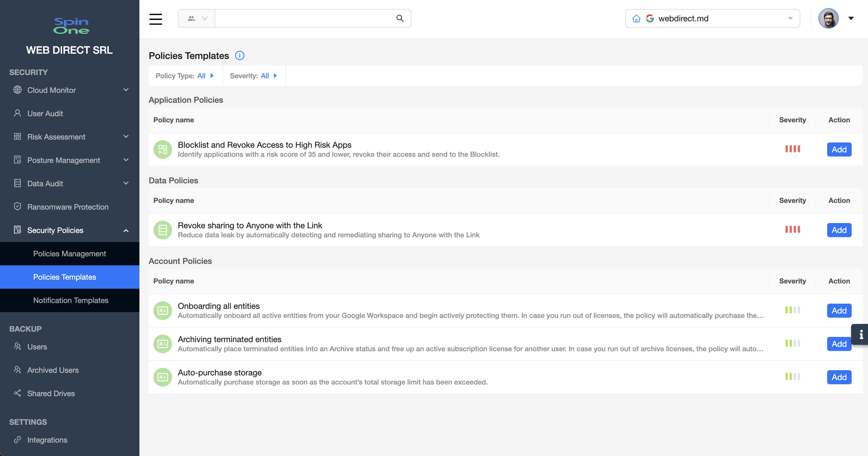Click the home icon beside webdirect.md
This screenshot has height=456, width=868.
[x=636, y=19]
